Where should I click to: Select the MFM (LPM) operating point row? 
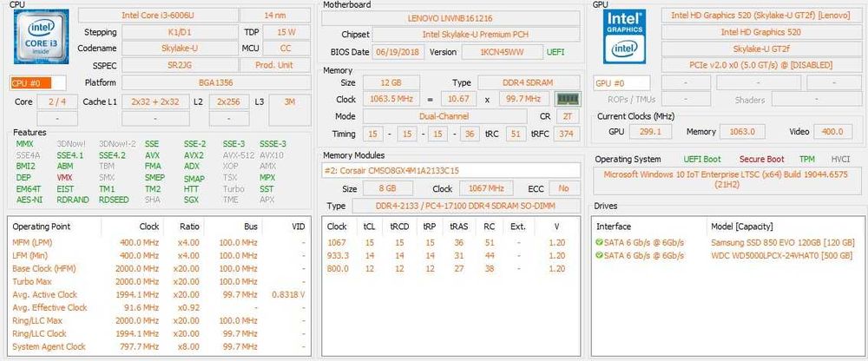coord(159,242)
